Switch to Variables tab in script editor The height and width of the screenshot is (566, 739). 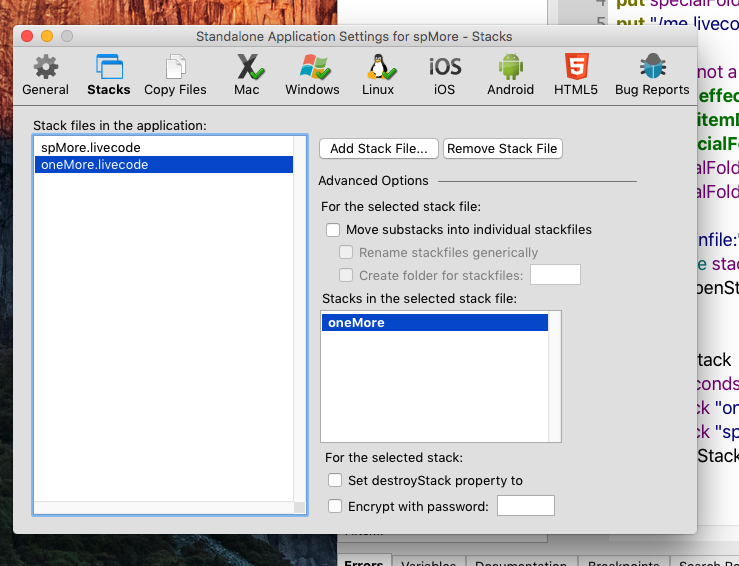click(428, 563)
